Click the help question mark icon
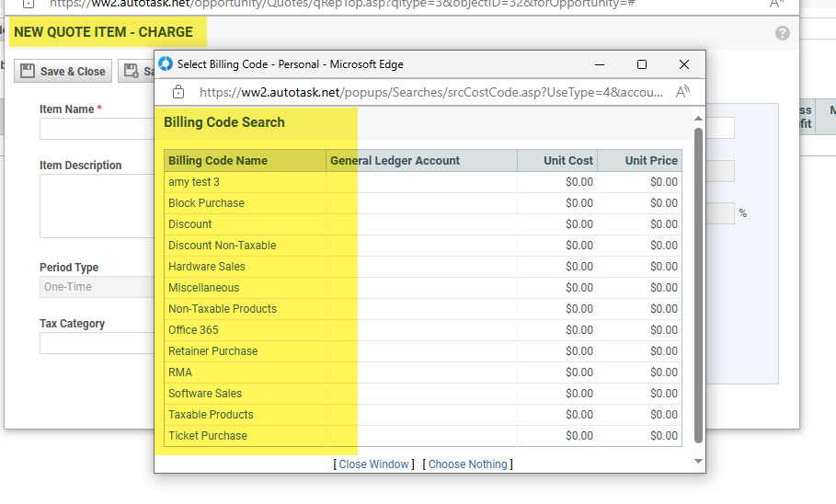 tap(782, 33)
